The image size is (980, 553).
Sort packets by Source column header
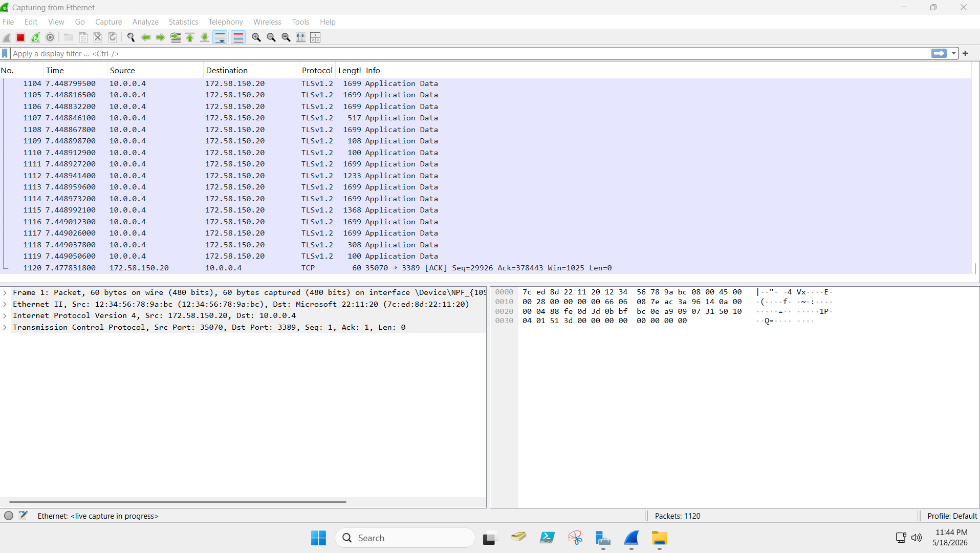coord(155,71)
